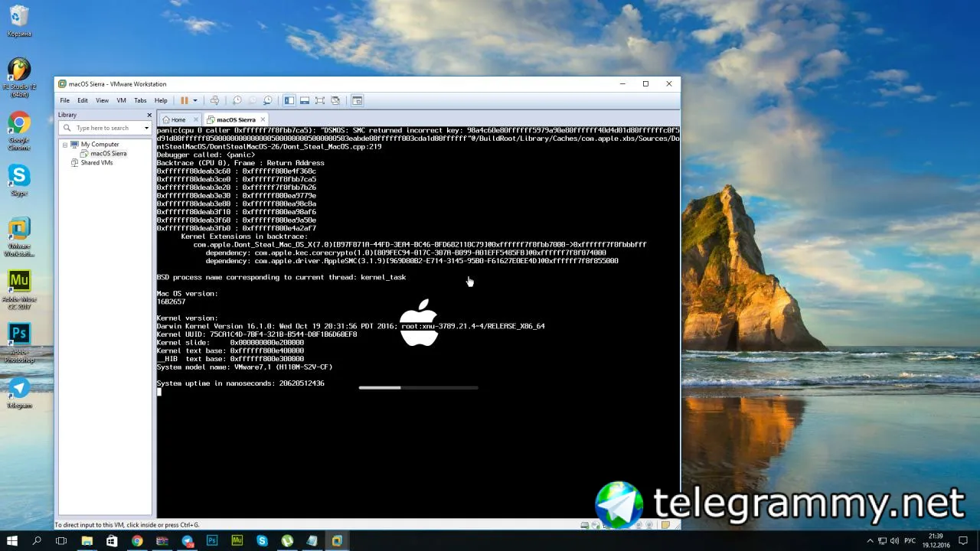Select the Adobe Photoshop desktop icon

[19, 342]
